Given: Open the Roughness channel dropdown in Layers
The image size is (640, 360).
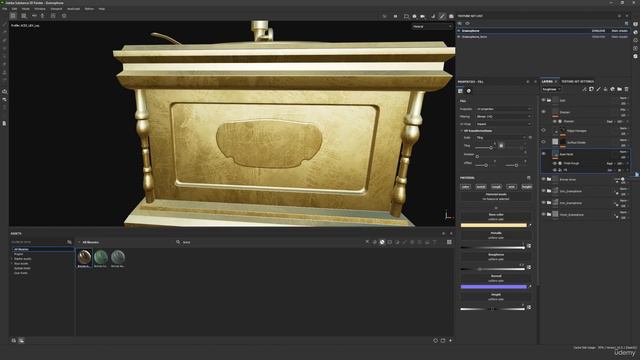Looking at the screenshot, I should tap(551, 89).
